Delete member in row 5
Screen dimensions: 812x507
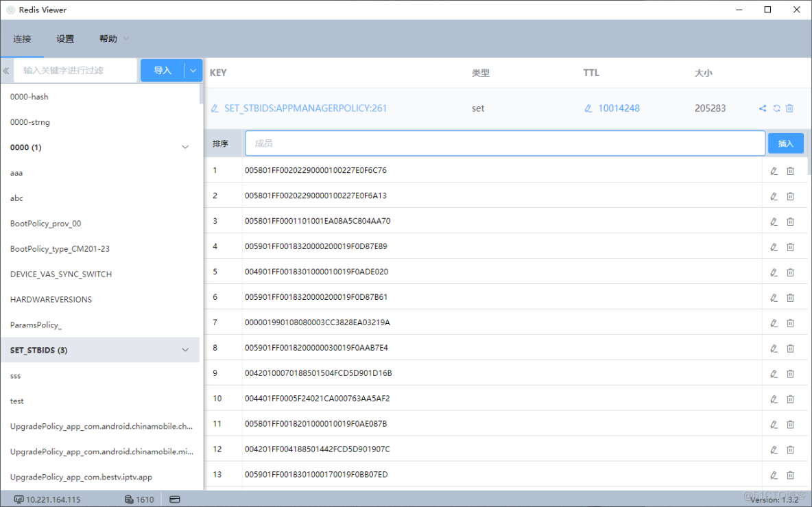click(790, 272)
